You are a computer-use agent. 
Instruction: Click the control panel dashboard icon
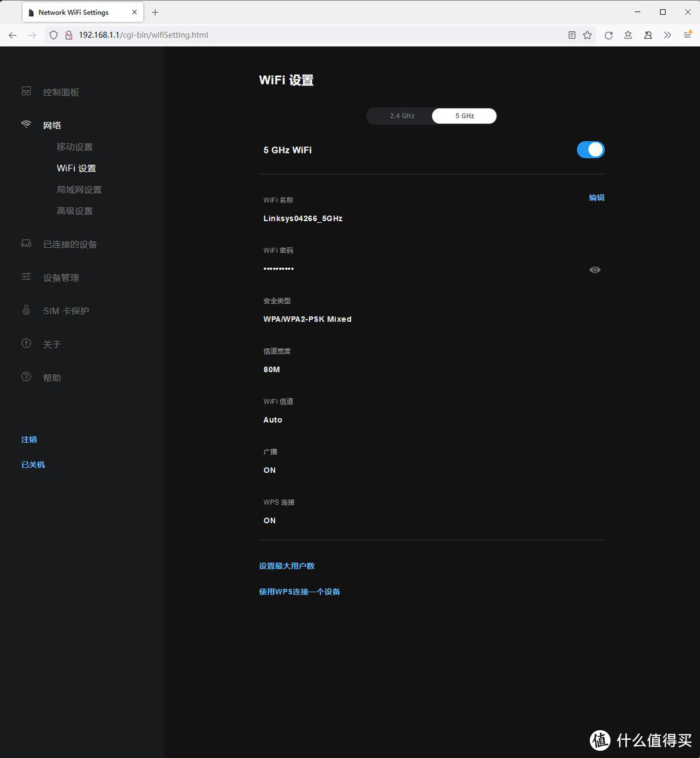tap(26, 91)
